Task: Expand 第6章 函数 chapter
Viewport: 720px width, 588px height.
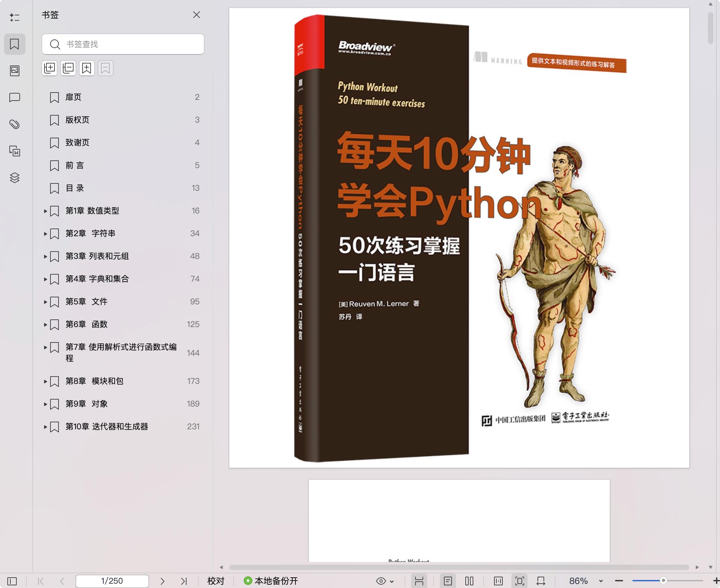Action: tap(45, 324)
